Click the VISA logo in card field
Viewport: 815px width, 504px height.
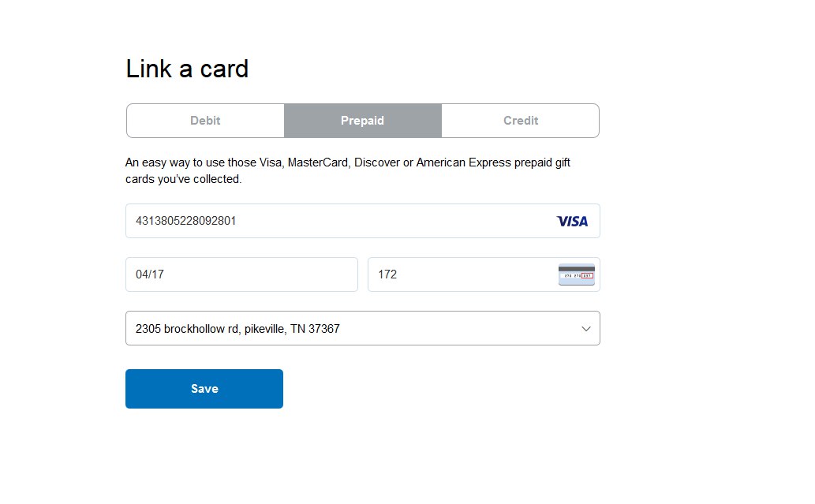click(572, 222)
